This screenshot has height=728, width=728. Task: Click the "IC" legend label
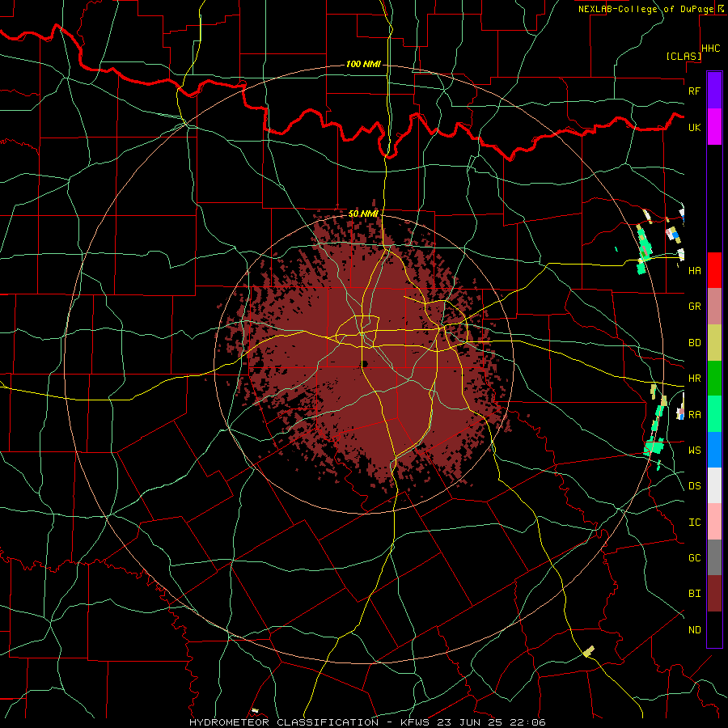(694, 523)
